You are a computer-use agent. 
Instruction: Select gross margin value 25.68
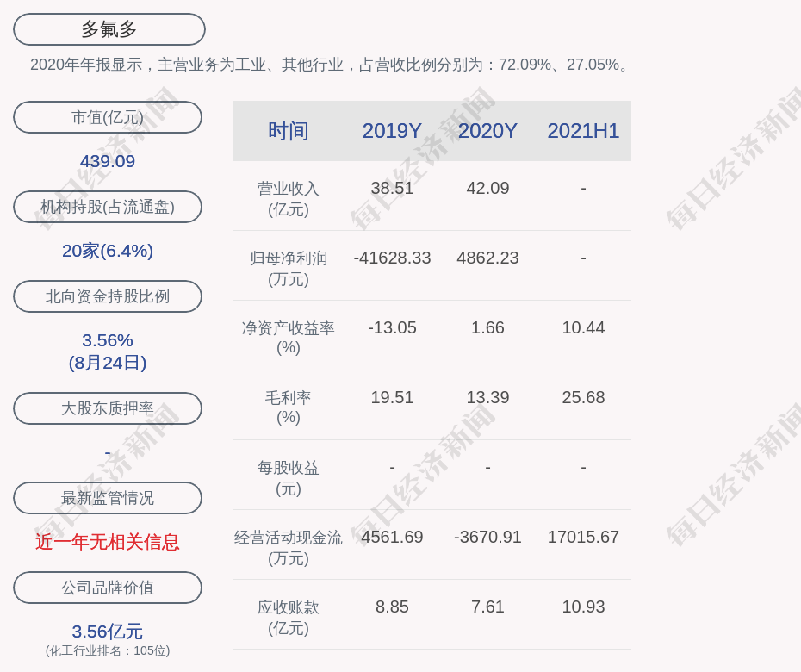(x=583, y=397)
